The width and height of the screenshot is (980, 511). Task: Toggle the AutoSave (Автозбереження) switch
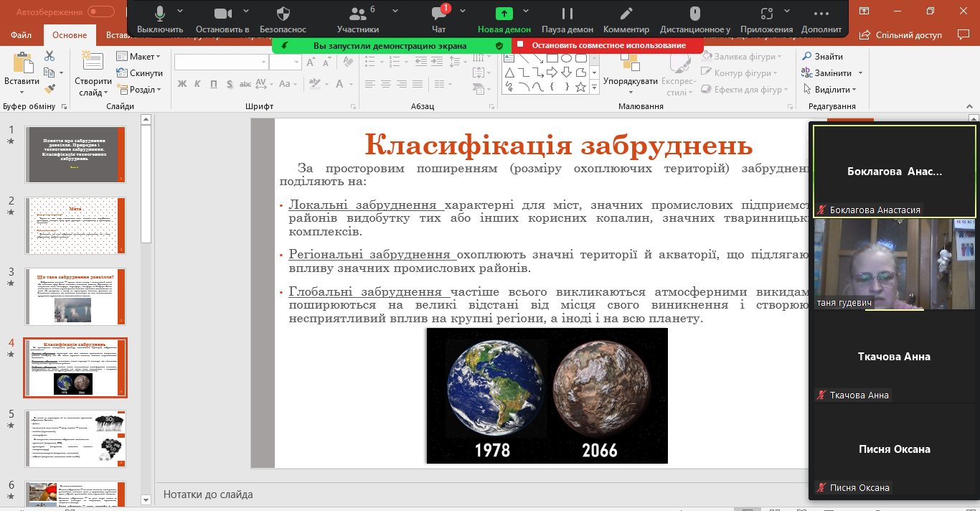point(101,11)
